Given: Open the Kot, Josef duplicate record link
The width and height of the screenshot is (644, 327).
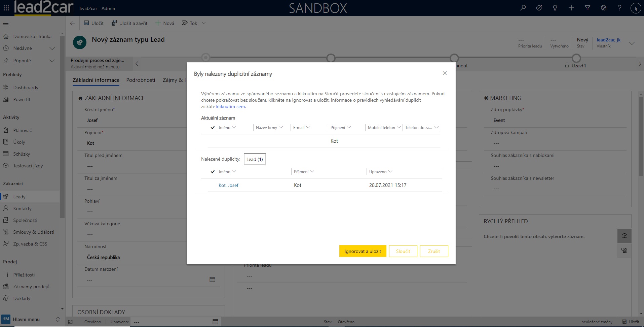Looking at the screenshot, I should [228, 185].
